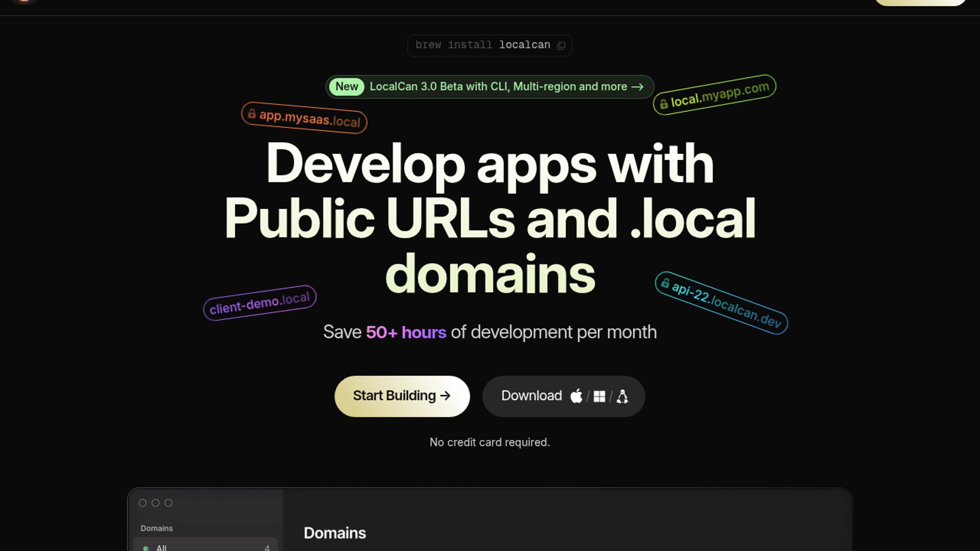Click the Start Building button
This screenshot has width=980, height=551.
click(402, 396)
